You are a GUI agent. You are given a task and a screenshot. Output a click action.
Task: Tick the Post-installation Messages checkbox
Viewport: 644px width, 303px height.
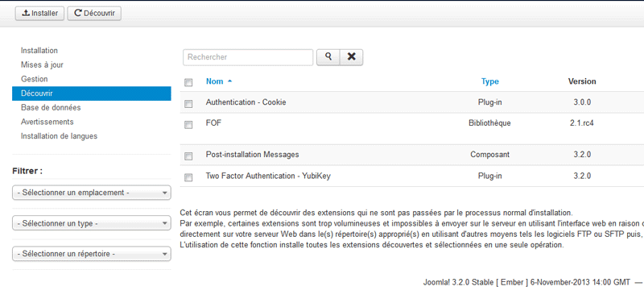click(188, 156)
